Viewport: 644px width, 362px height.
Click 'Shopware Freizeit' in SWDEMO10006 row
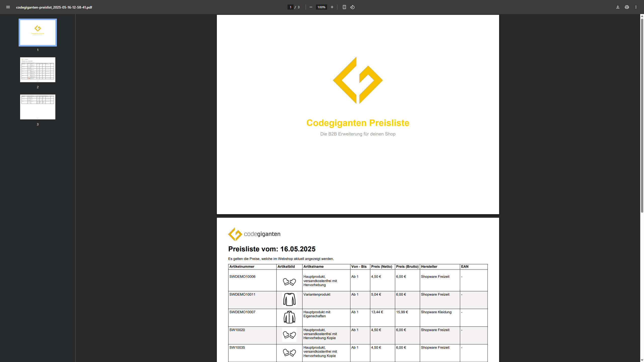click(x=435, y=277)
